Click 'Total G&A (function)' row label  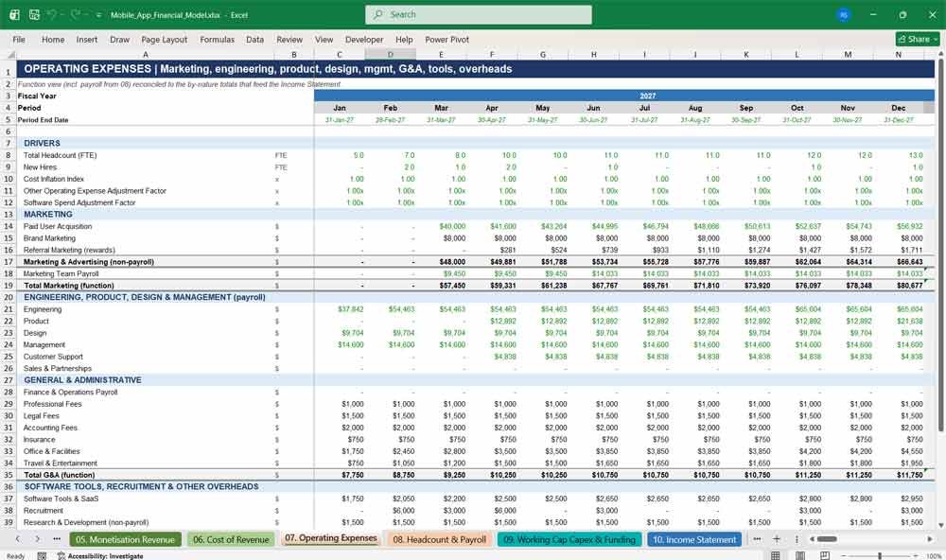pos(59,475)
